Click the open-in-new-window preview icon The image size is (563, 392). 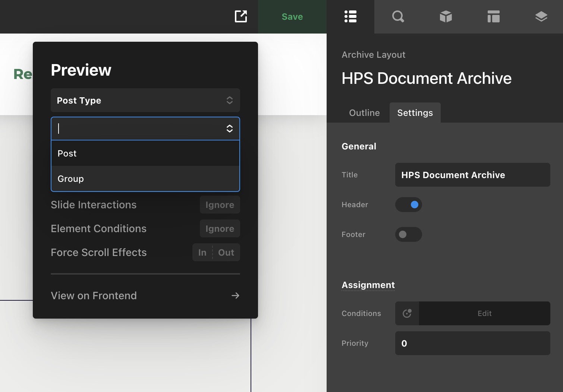click(x=241, y=16)
